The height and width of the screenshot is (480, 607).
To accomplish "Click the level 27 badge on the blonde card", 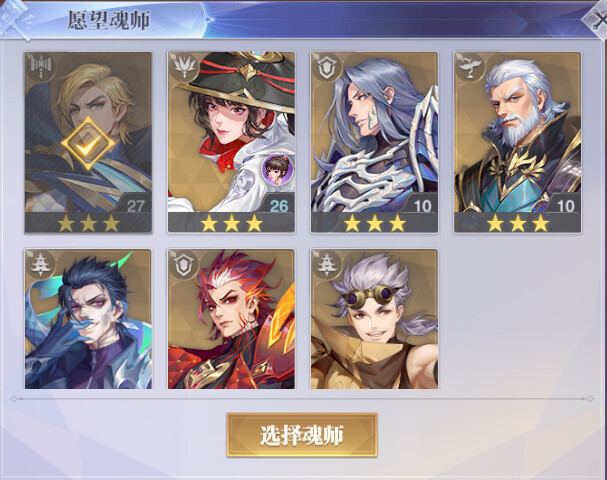I will coord(135,206).
